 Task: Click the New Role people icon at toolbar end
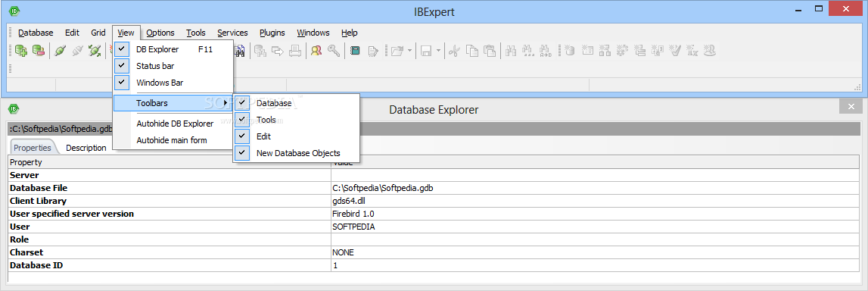coord(710,51)
